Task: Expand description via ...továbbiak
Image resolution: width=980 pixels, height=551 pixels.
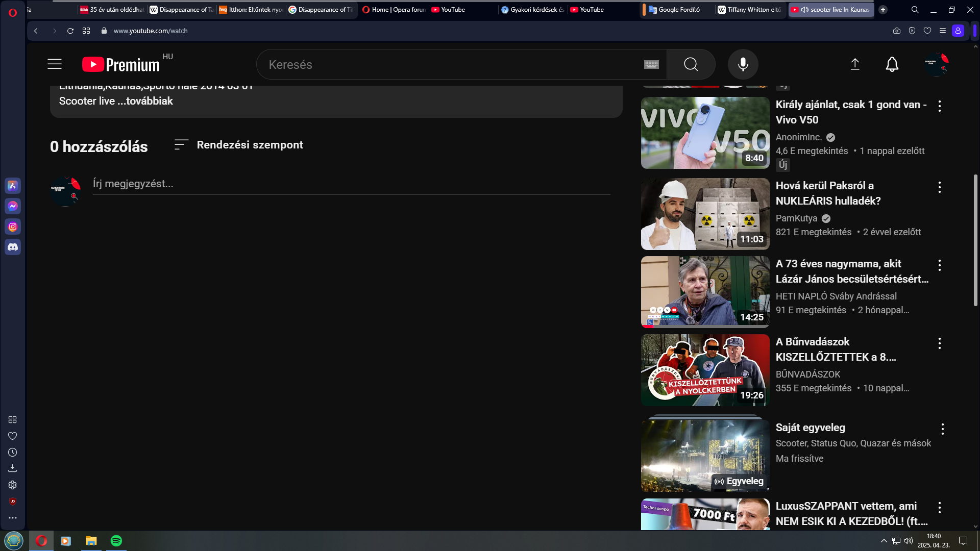Action: [x=150, y=101]
